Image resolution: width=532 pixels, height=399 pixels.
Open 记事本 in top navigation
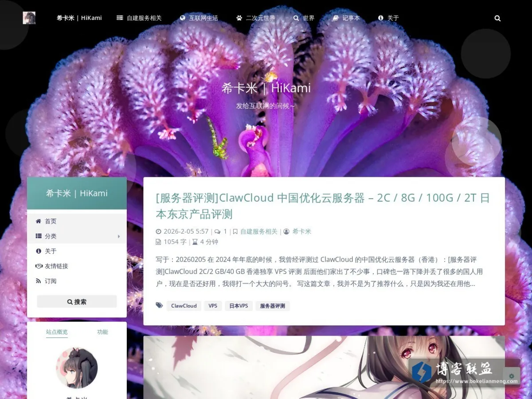[x=346, y=18]
